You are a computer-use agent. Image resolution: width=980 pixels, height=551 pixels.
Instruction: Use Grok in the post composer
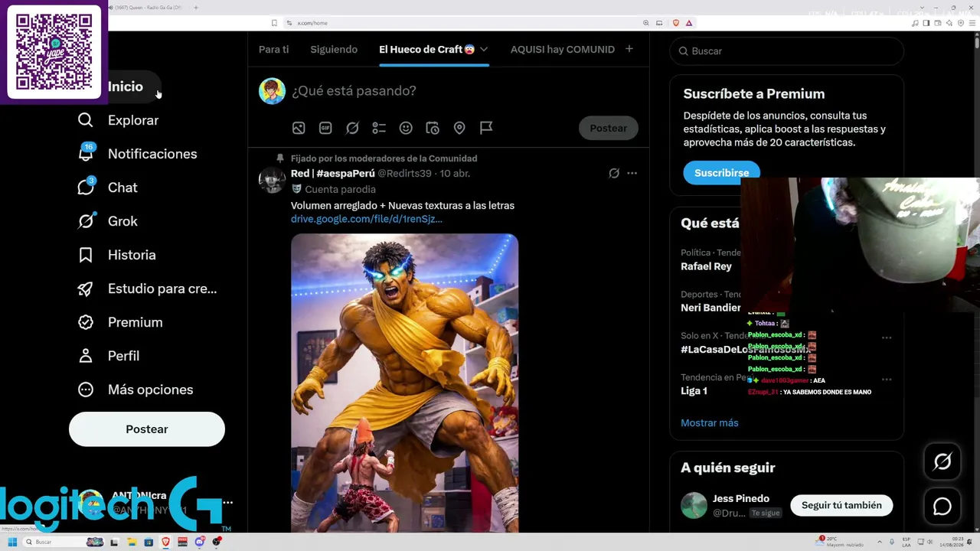[x=352, y=128]
